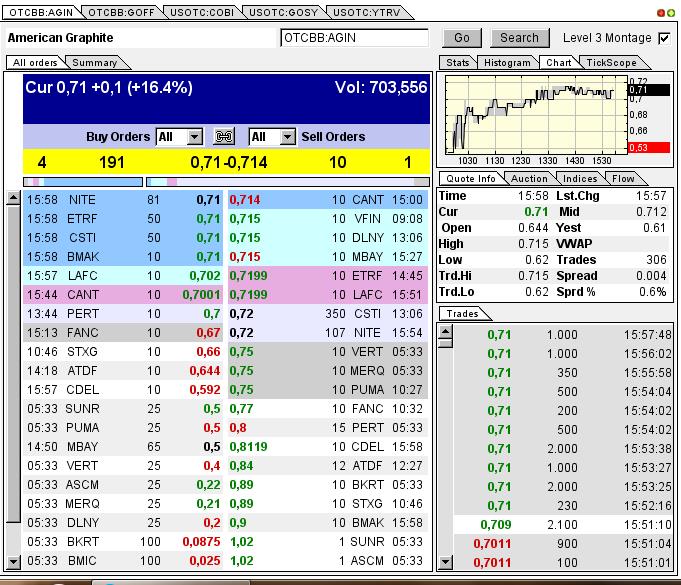The image size is (681, 585).
Task: Click the order book scroll-down arrow
Action: pos(13,561)
